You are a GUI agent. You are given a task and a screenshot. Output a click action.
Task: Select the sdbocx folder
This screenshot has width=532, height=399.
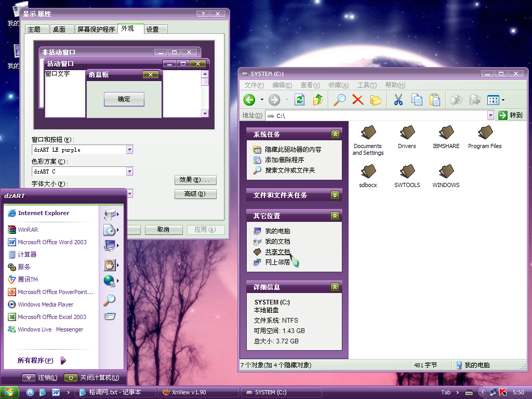coord(368,177)
